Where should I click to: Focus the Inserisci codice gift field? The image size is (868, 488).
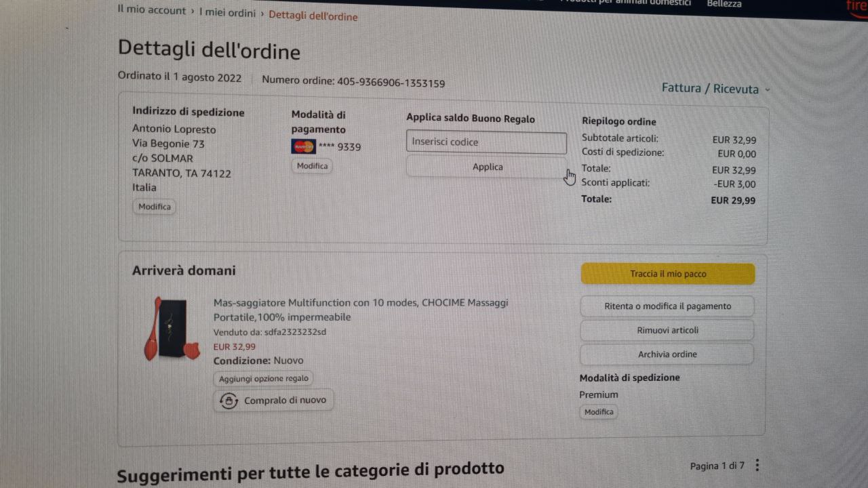486,142
